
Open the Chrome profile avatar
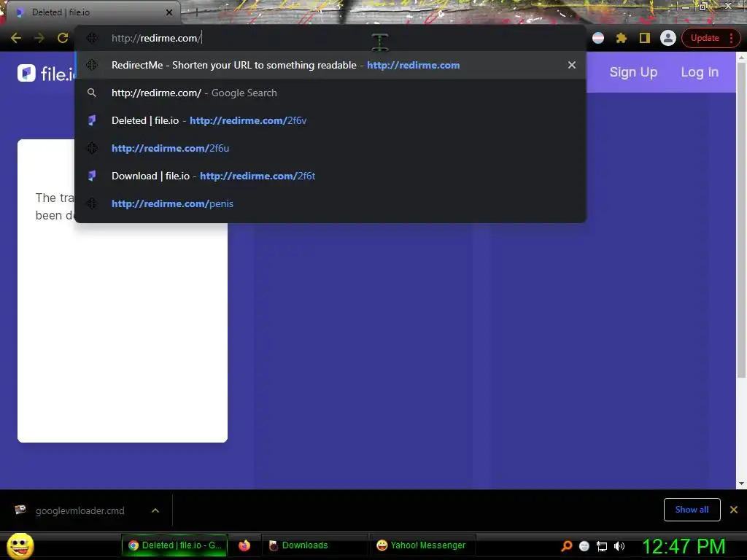tap(668, 38)
